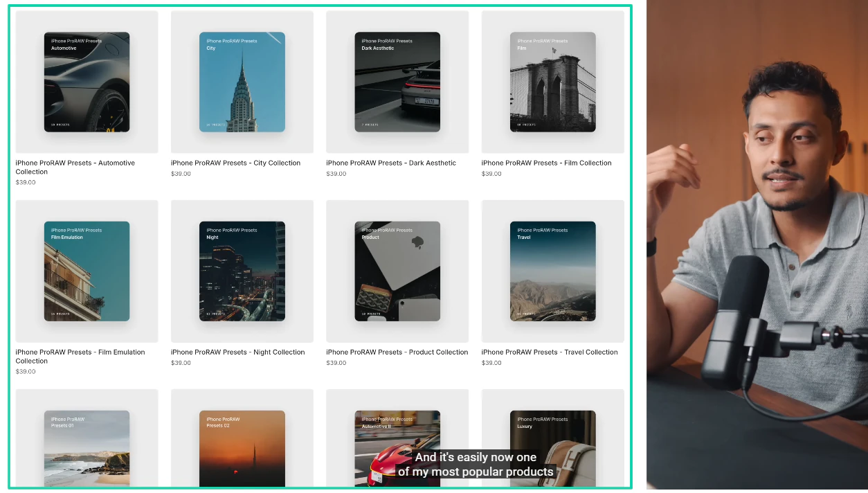Open the Automotive II presets thumbnail

397,439
